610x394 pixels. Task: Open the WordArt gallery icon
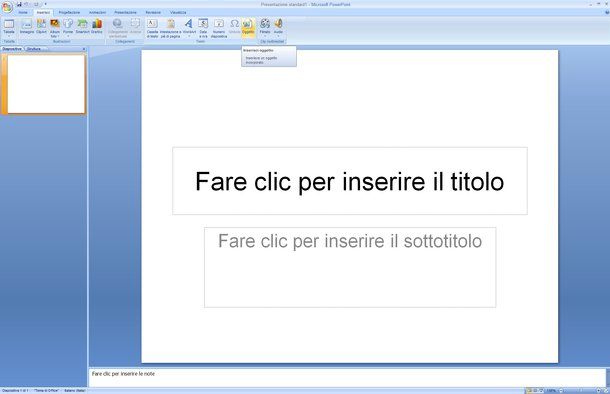pyautogui.click(x=189, y=23)
